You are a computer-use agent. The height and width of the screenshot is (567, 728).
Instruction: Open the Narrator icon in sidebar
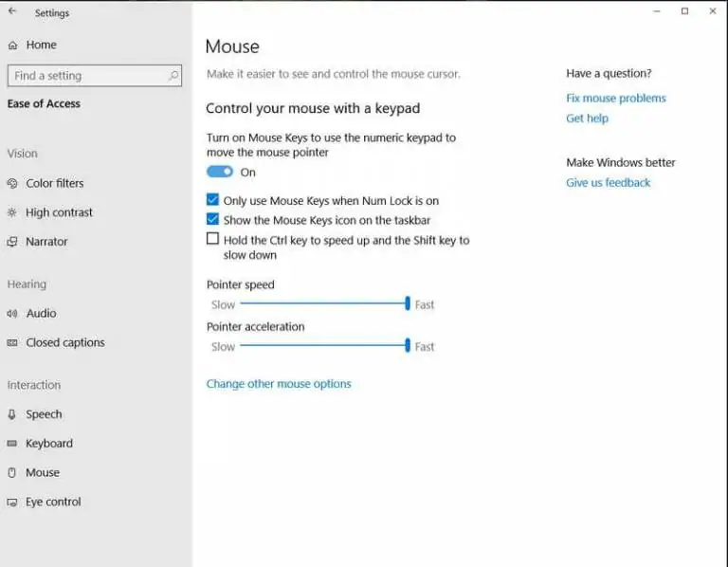(x=12, y=242)
